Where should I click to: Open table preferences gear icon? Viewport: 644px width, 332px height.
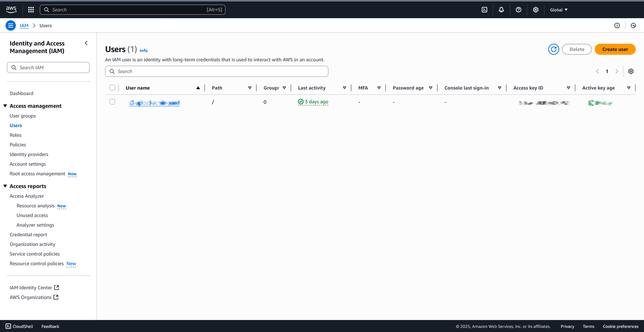631,71
